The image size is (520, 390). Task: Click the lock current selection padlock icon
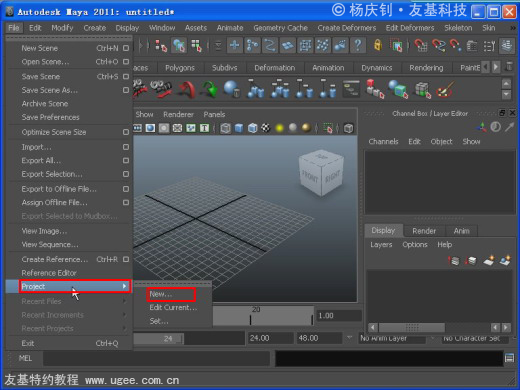pos(378,45)
